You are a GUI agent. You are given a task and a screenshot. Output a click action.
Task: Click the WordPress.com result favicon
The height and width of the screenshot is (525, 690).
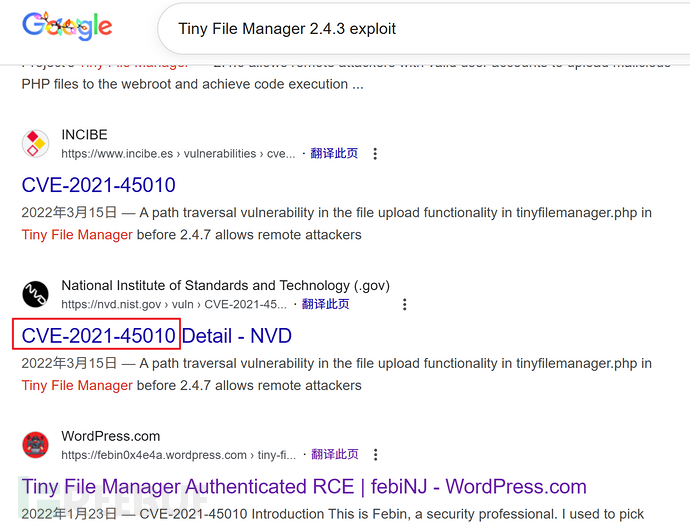(36, 444)
